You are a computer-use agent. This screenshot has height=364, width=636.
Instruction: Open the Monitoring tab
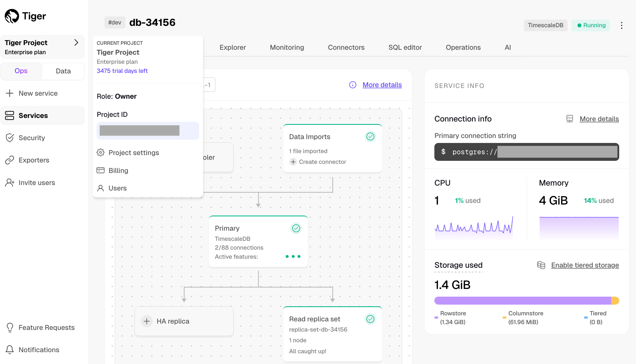tap(287, 47)
